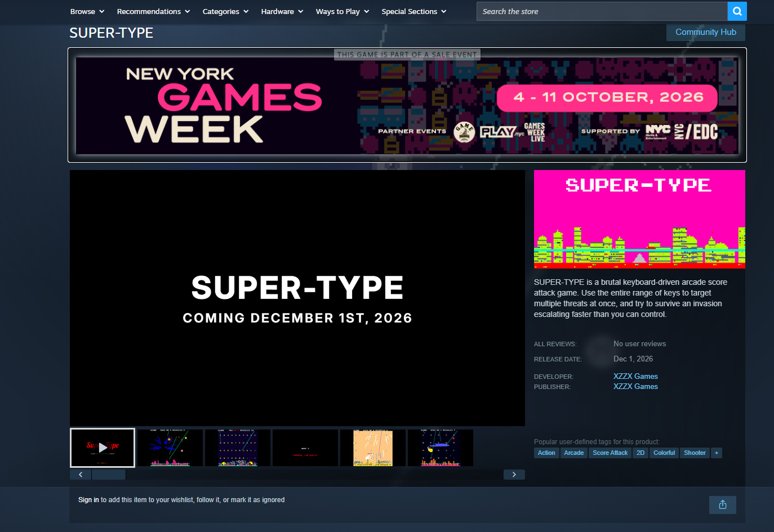Select the Score Attack tag
The height and width of the screenshot is (532, 774).
pyautogui.click(x=610, y=453)
